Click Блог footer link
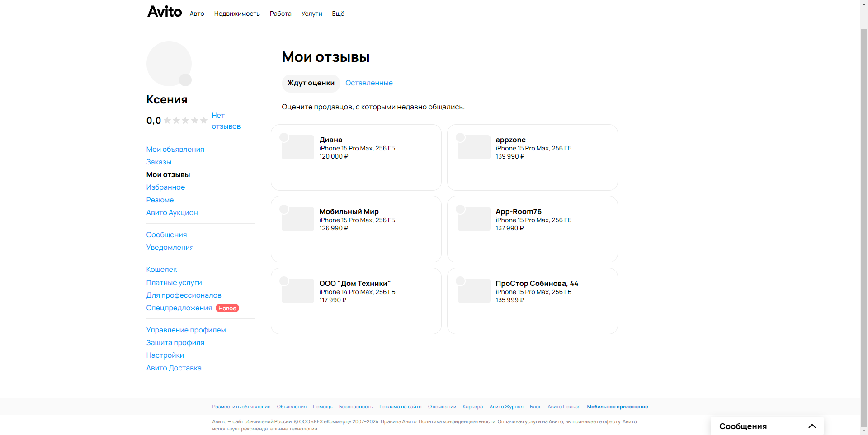This screenshot has width=868, height=435. (535, 407)
